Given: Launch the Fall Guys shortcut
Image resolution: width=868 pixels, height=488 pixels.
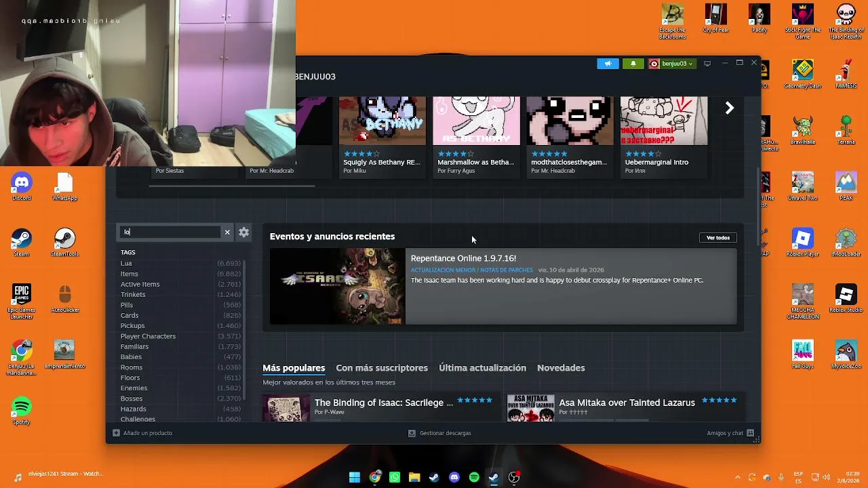Looking at the screenshot, I should coord(803,355).
